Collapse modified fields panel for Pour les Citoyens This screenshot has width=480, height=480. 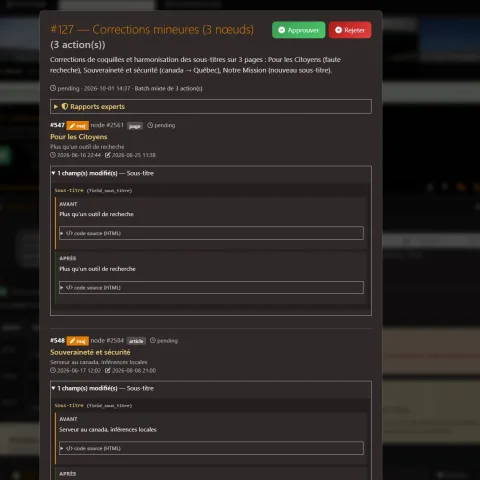[x=102, y=173]
